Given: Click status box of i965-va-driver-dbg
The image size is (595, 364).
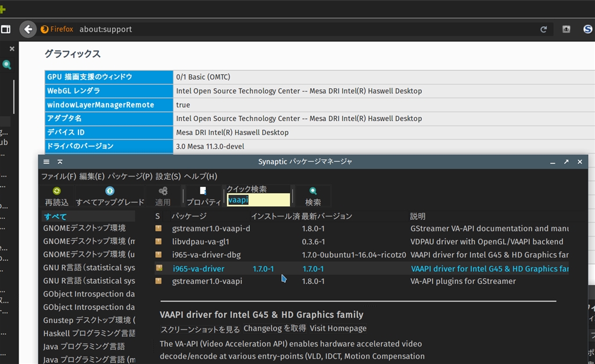Looking at the screenshot, I should pyautogui.click(x=158, y=255).
